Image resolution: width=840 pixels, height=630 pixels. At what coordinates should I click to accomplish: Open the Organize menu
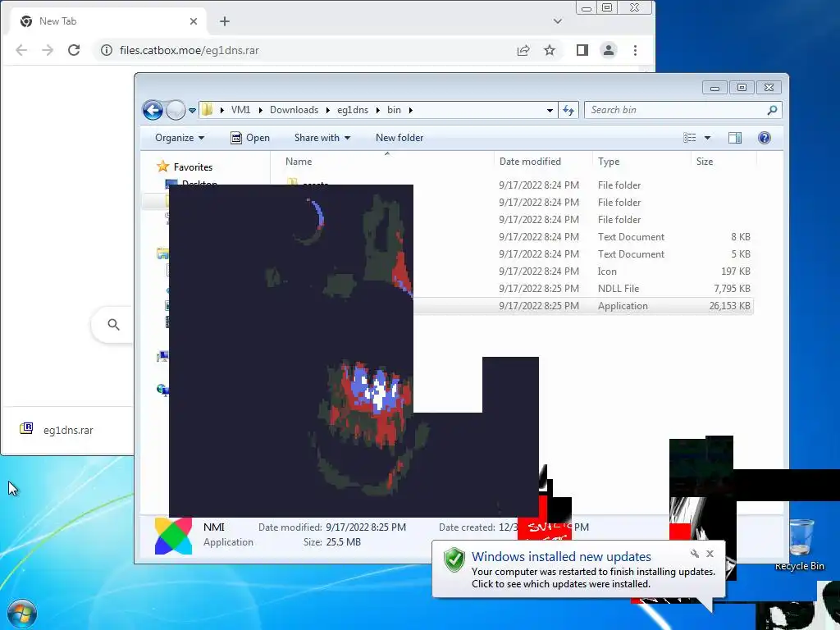tap(180, 138)
